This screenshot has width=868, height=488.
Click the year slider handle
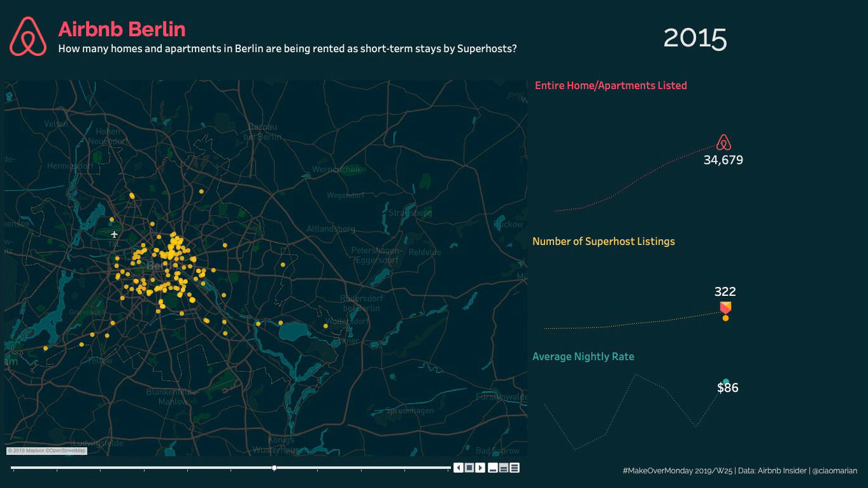click(274, 468)
